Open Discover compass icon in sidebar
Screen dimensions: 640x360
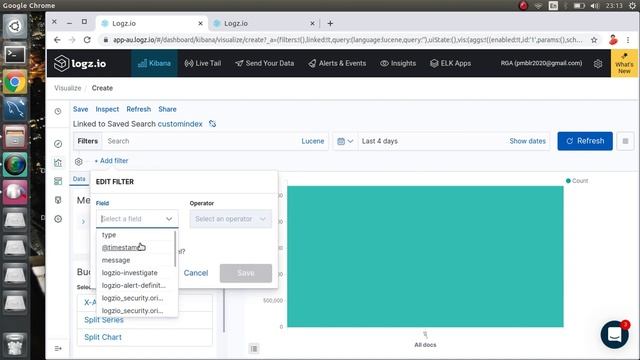click(58, 144)
